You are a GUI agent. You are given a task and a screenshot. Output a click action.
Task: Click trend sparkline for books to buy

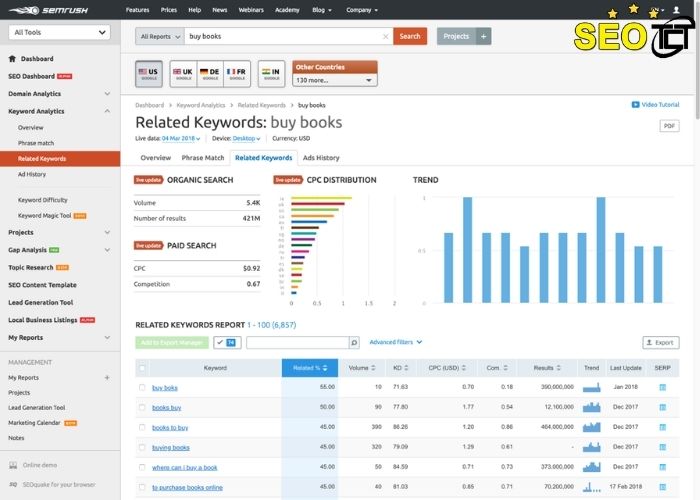(x=592, y=427)
